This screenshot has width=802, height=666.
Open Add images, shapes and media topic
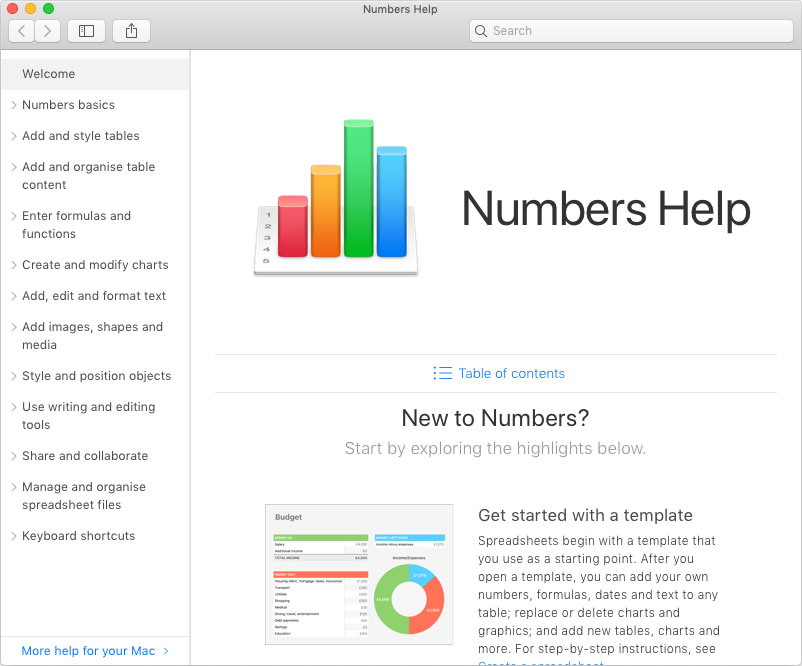pos(93,336)
